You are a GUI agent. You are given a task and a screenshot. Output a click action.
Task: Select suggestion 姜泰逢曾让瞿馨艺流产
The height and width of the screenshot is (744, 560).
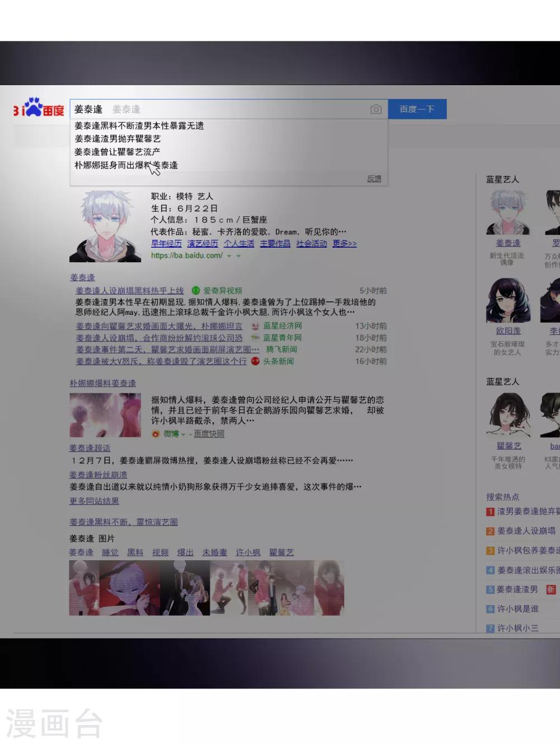118,152
